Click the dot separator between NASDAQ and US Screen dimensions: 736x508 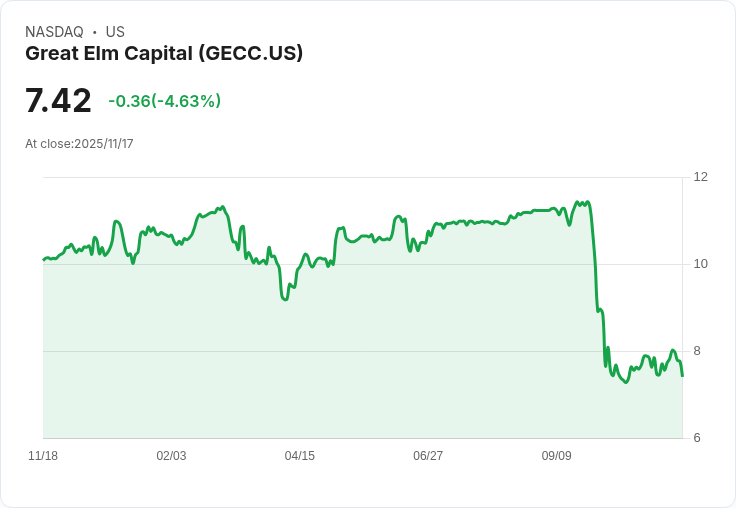tap(95, 32)
